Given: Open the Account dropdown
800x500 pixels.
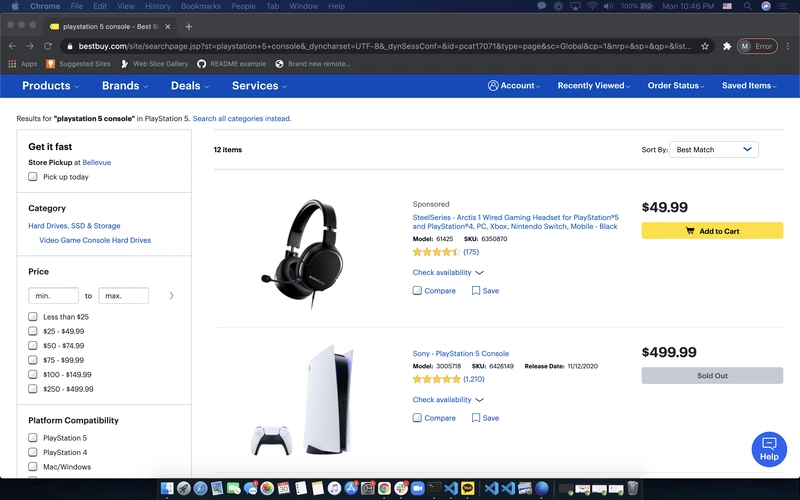Looking at the screenshot, I should tap(514, 86).
